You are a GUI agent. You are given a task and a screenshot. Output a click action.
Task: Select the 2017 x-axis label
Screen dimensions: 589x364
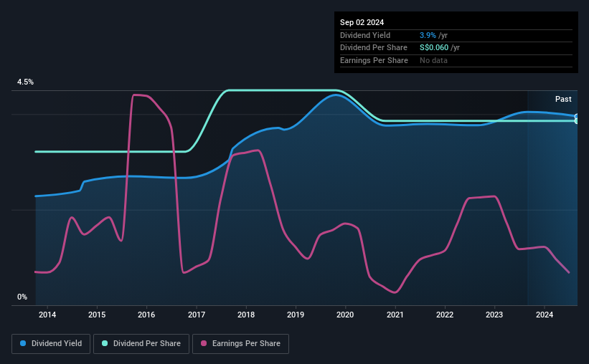click(197, 315)
